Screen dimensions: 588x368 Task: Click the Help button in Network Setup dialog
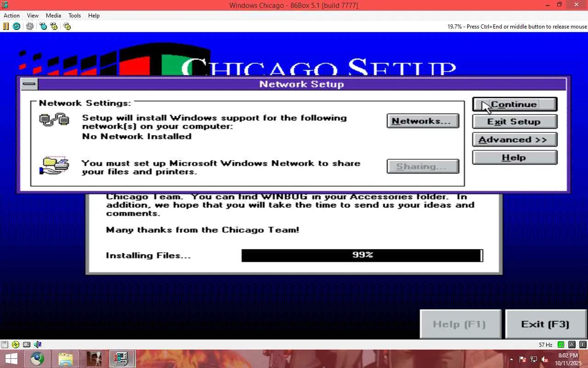[x=514, y=158]
